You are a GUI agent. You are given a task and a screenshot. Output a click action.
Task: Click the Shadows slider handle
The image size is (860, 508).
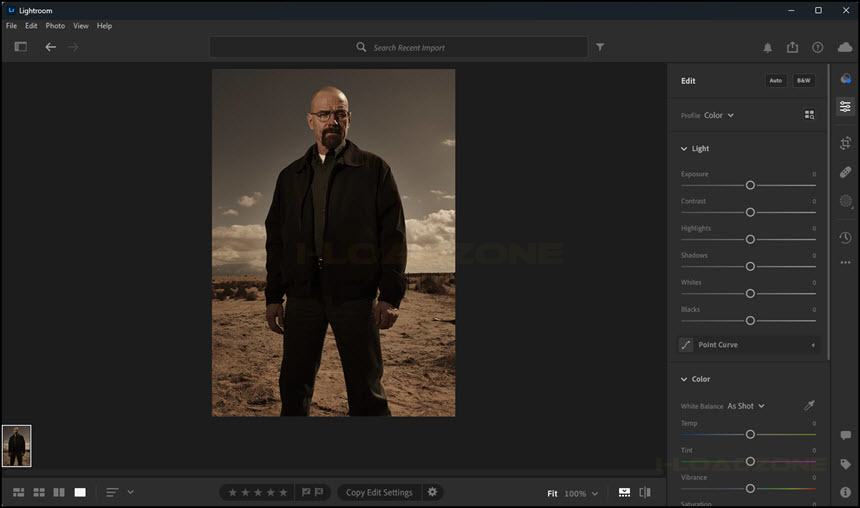750,267
